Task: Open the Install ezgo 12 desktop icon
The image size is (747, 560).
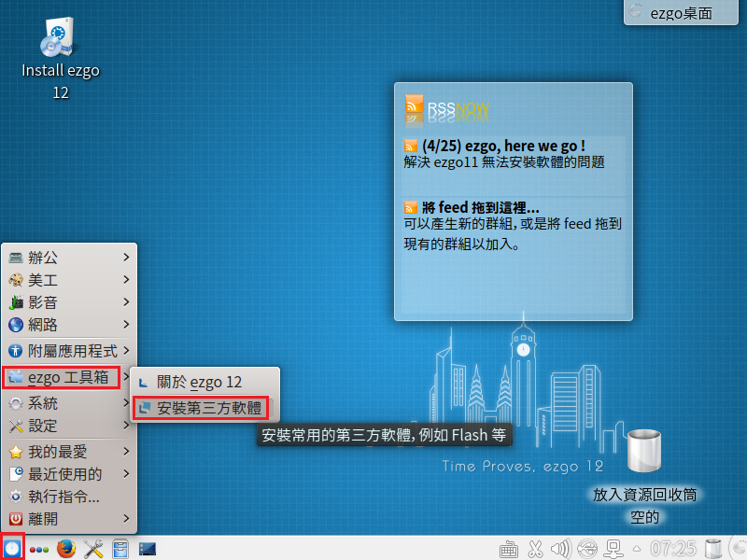Action: [61, 59]
